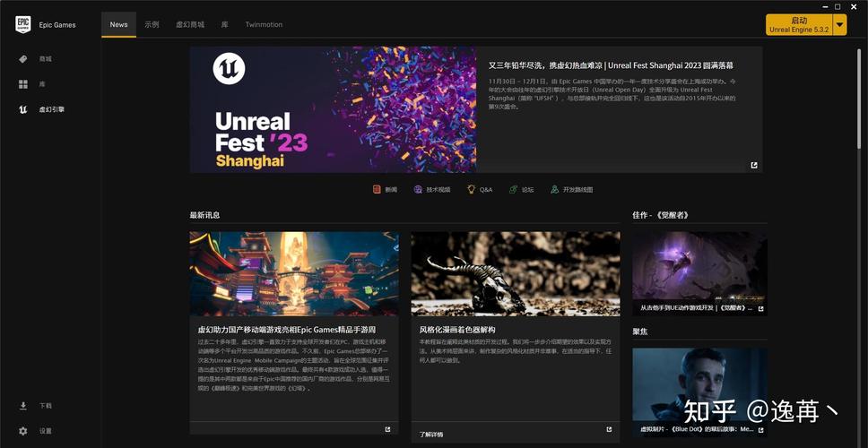Viewport: 868px width, 448px height.
Task: Open the purple 觉醒者 game thumbnail
Action: point(699,274)
